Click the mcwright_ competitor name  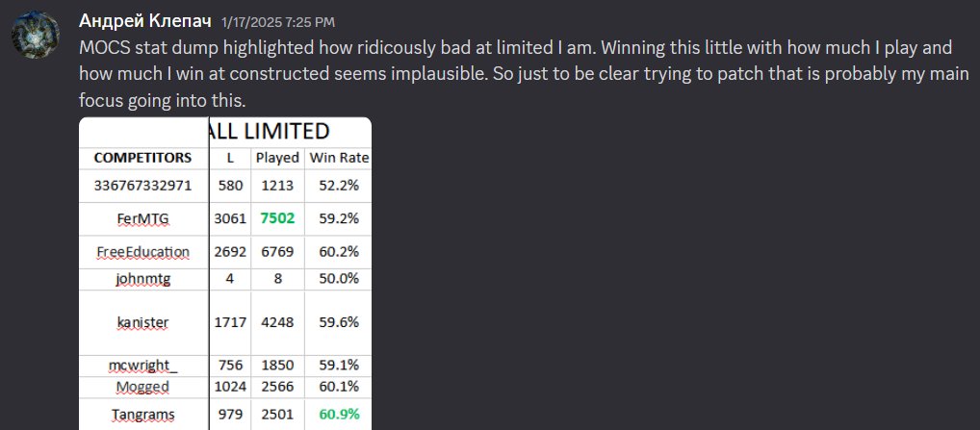click(142, 367)
